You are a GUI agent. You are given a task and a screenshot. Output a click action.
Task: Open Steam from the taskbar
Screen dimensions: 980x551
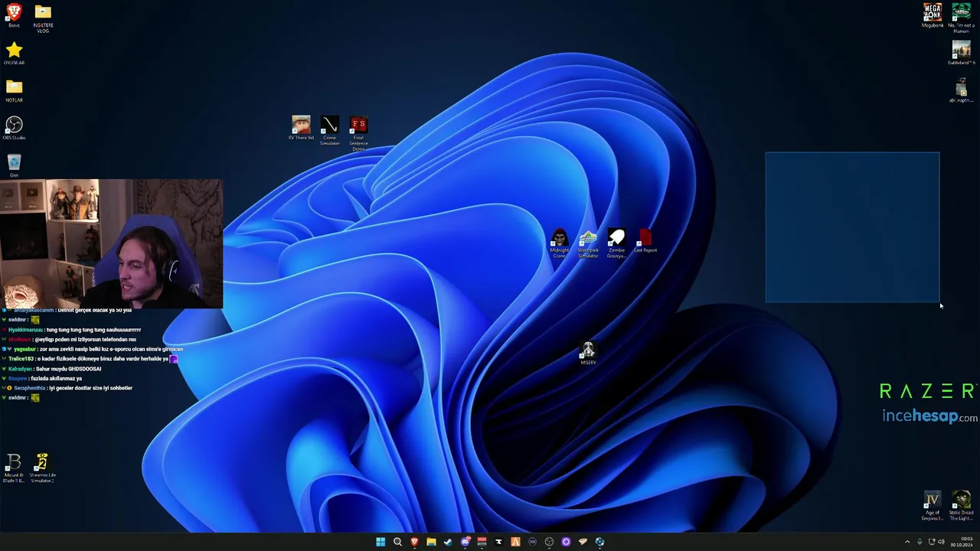click(x=448, y=542)
